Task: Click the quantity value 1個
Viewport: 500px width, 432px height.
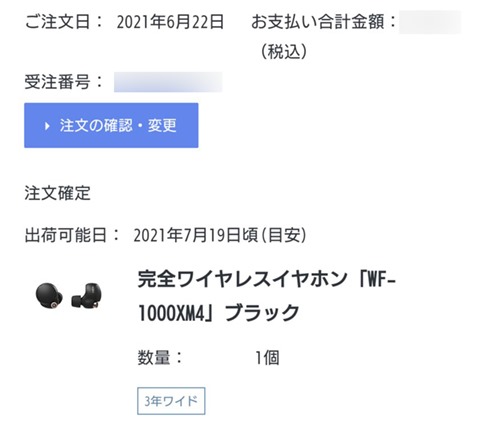Action: (x=267, y=358)
